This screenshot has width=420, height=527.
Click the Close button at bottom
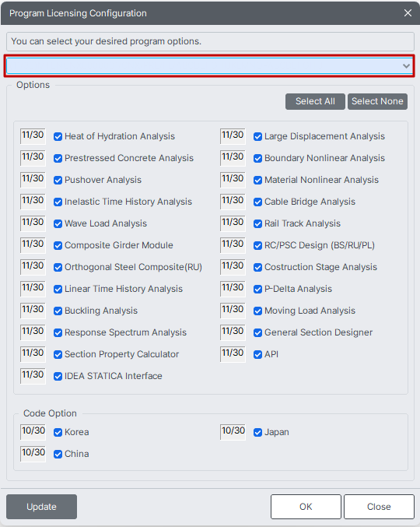tap(379, 507)
